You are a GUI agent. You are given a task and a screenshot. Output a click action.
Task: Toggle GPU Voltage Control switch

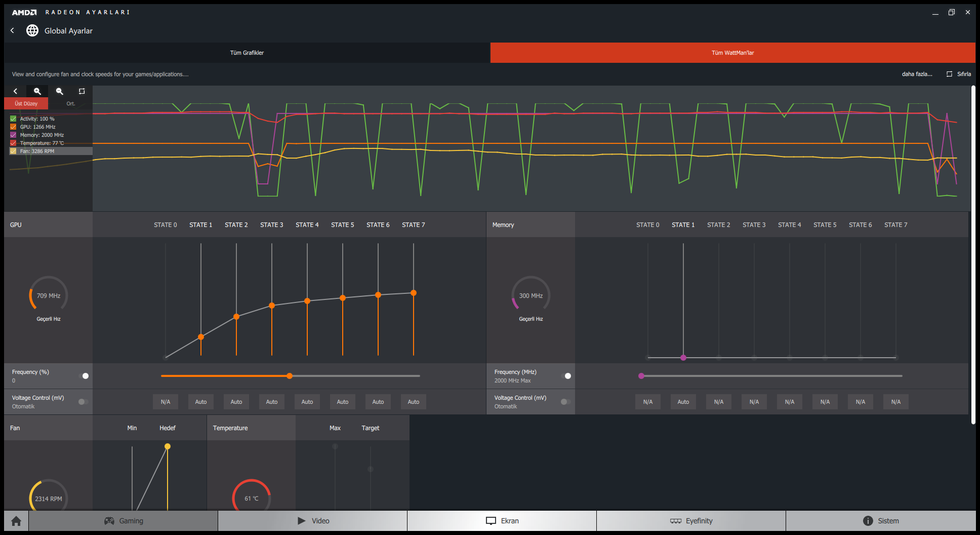83,402
